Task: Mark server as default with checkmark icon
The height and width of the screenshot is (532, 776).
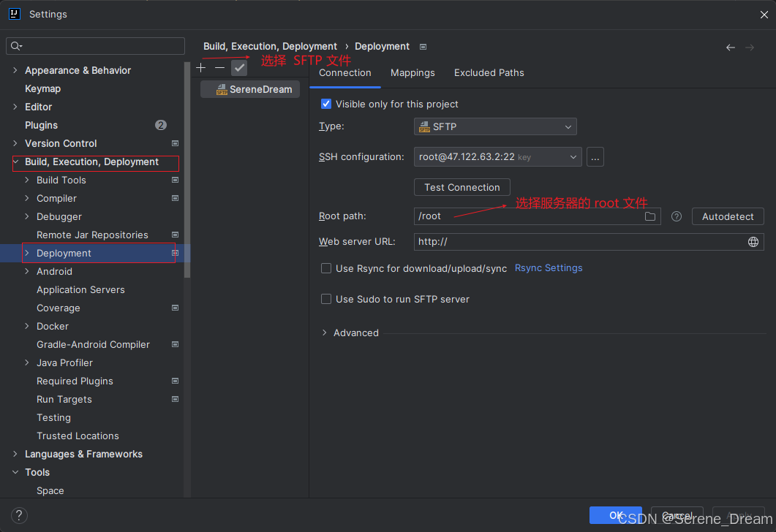Action: [x=239, y=68]
